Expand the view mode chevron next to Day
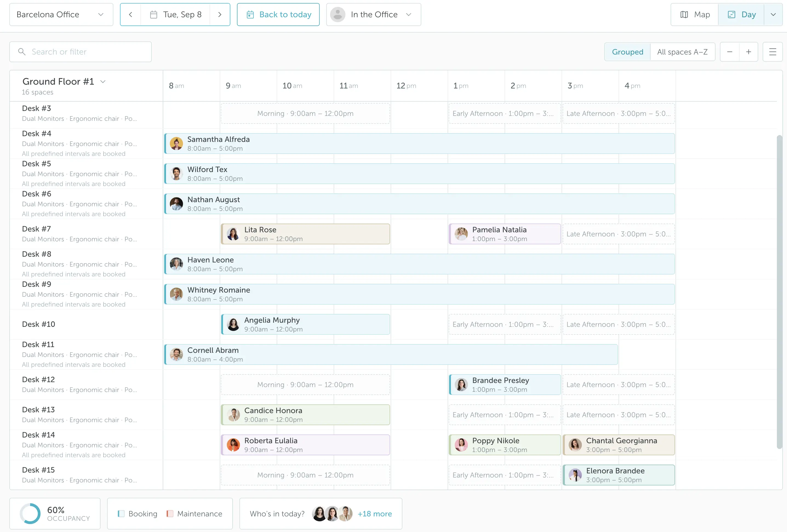 pos(773,15)
